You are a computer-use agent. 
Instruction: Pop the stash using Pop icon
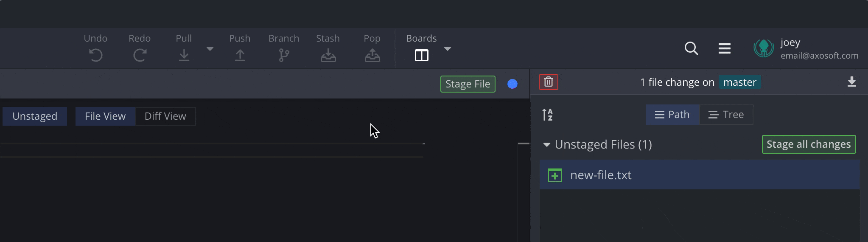pos(372,55)
